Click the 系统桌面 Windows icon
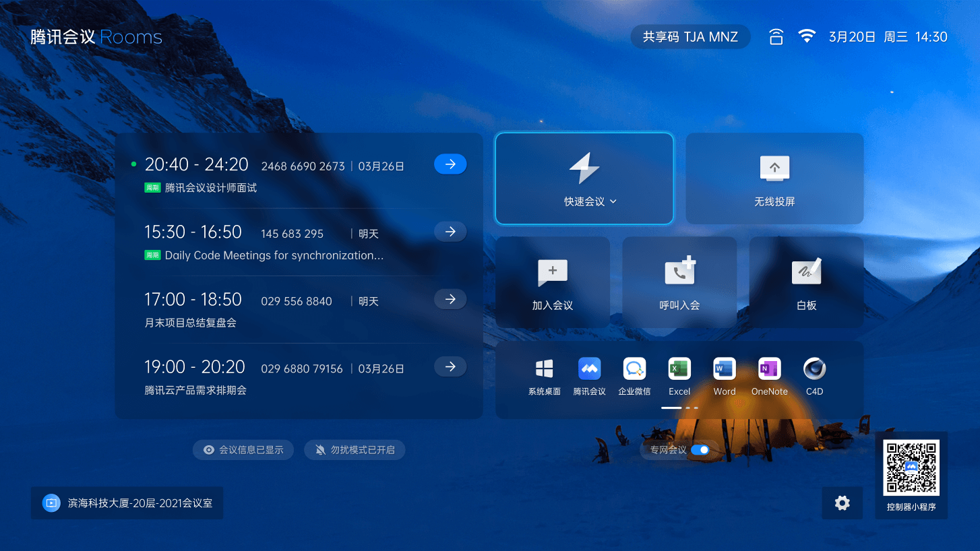The image size is (980, 551). [x=544, y=369]
